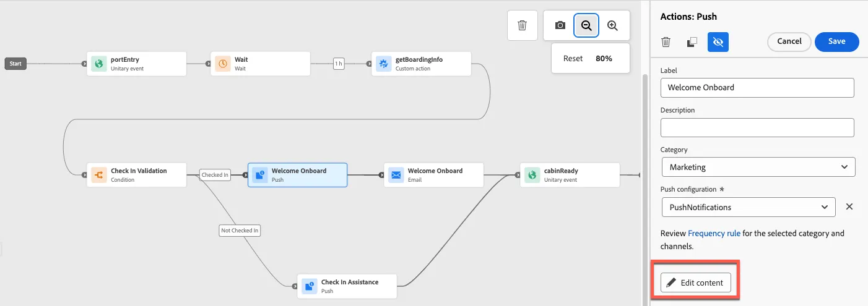The width and height of the screenshot is (868, 306).
Task: Zoom out using the minus magnifier
Action: coord(586,25)
